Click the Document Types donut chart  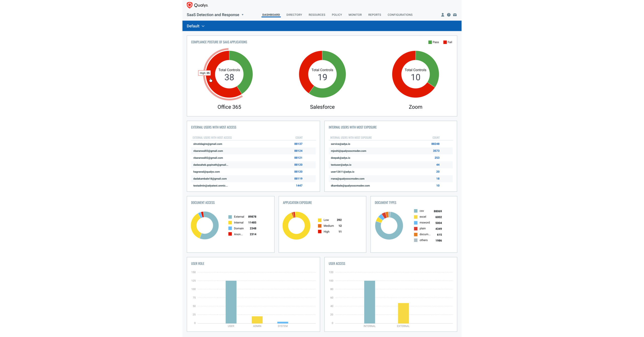pos(389,226)
